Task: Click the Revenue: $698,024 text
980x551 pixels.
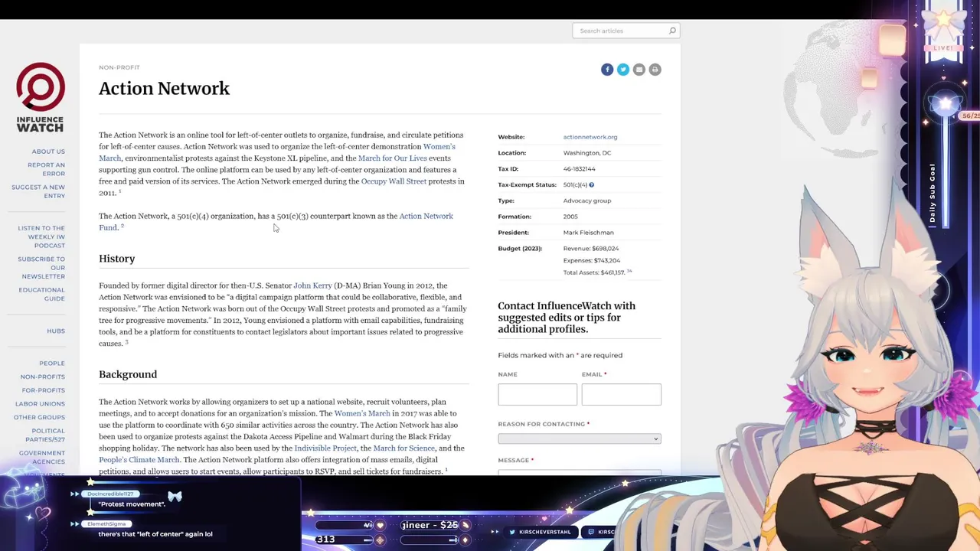Action: tap(591, 249)
